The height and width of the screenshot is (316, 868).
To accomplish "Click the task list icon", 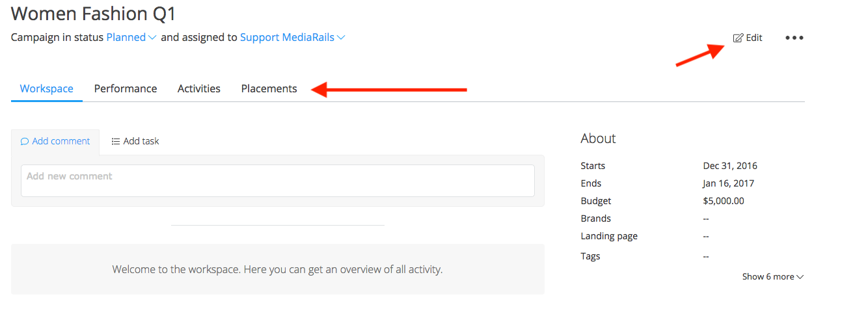I will 115,141.
